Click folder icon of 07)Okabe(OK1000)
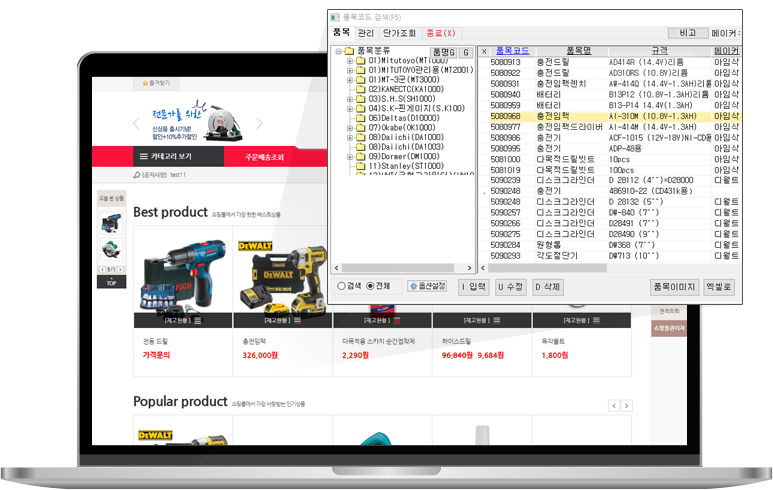This screenshot has height=490, width=773. [360, 128]
